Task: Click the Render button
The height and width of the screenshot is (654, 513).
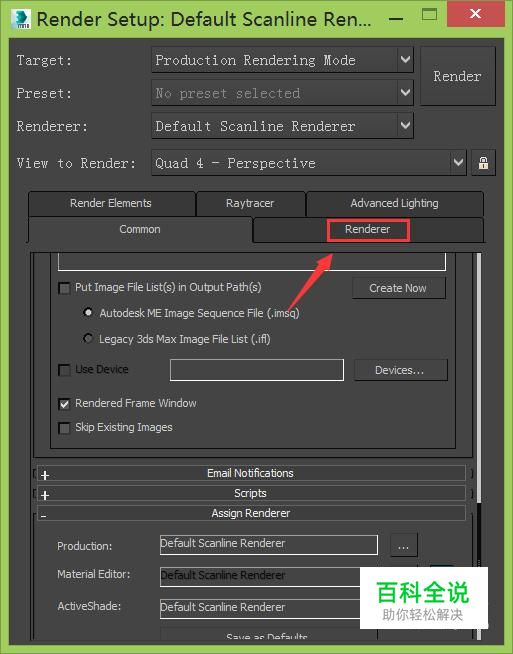Action: pos(458,76)
